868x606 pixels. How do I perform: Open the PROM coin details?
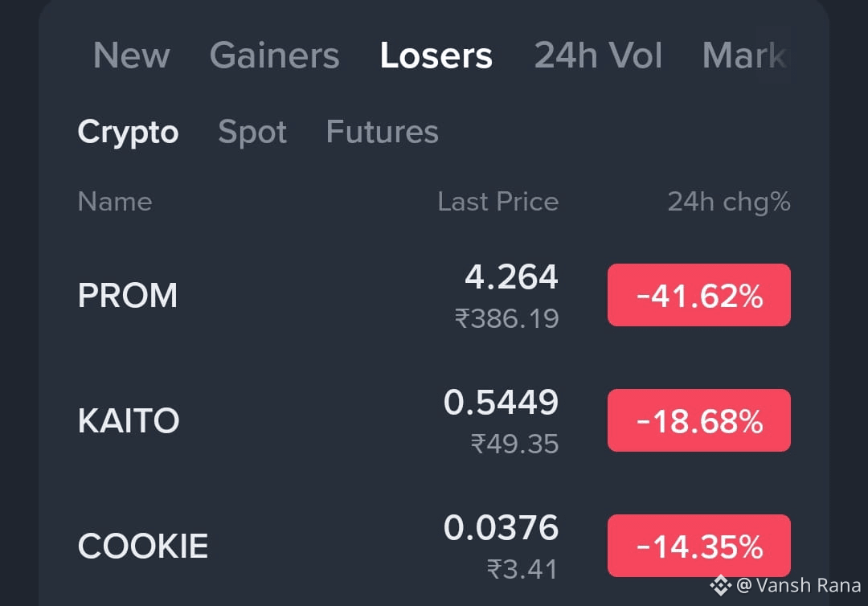127,296
